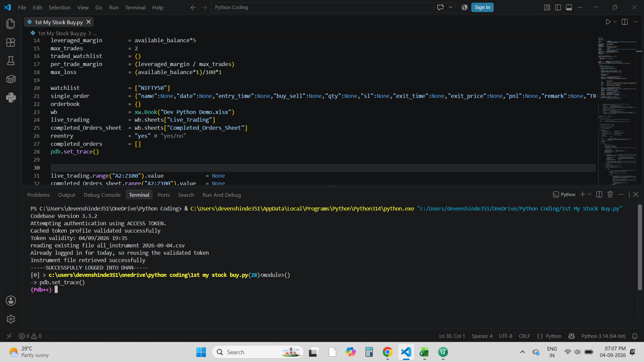The image size is (644, 362).
Task: Change the UTF-8 file encoding
Action: pos(505,336)
